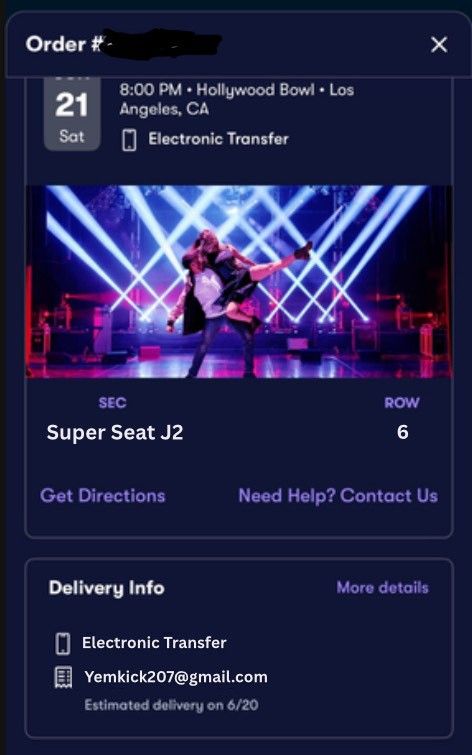Screen dimensions: 472x755
Task: Click the SEC column label
Action: [x=112, y=403]
